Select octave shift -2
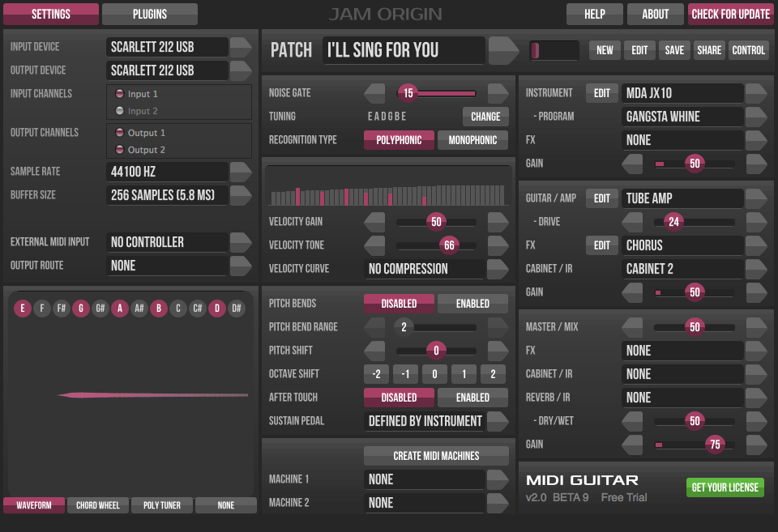The height and width of the screenshot is (532, 778). pos(376,374)
